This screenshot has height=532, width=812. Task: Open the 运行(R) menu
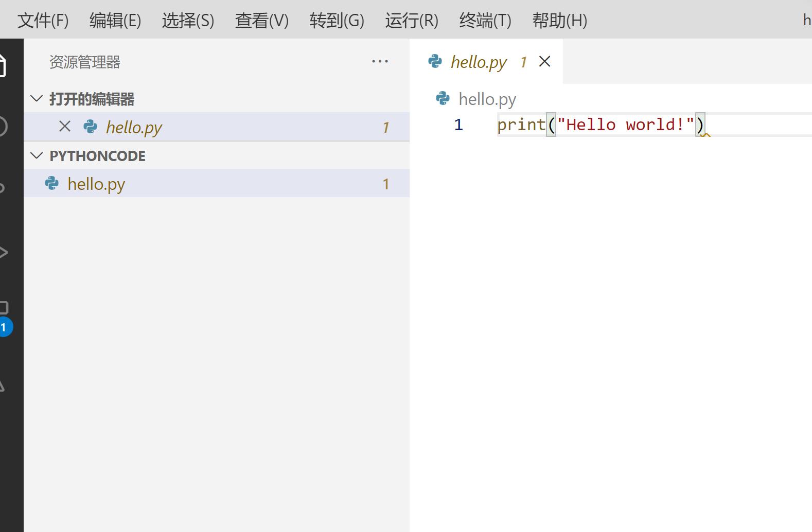click(x=412, y=21)
